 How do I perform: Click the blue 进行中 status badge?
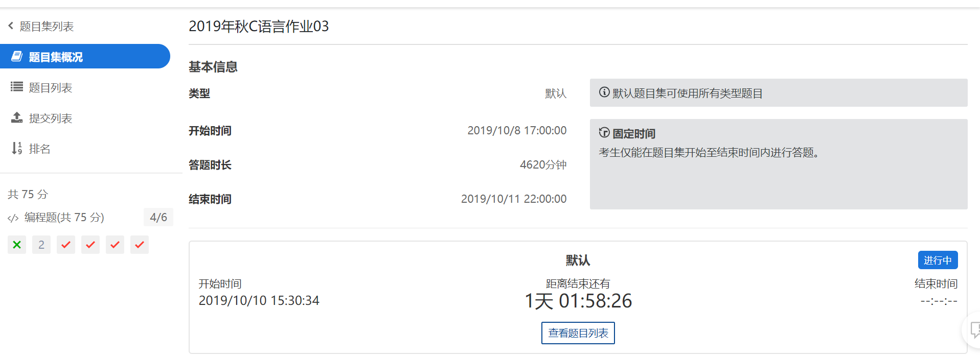point(937,260)
